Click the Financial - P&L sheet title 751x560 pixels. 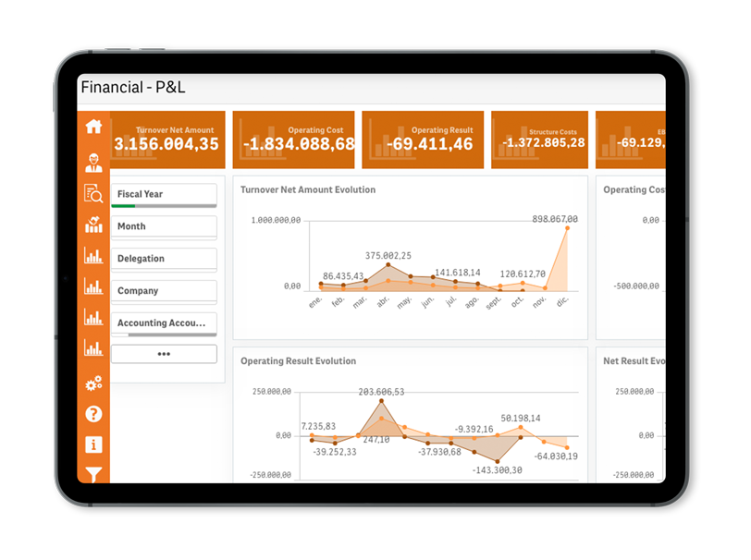tap(133, 87)
